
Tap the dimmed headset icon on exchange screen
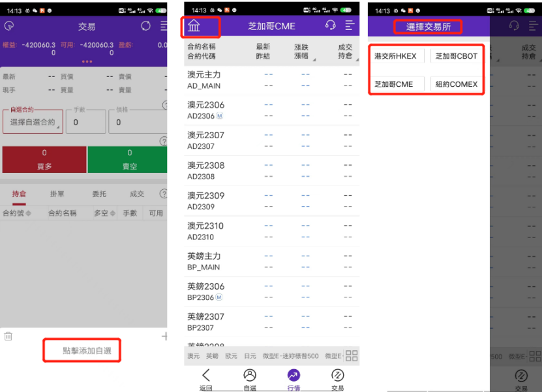pos(514,25)
